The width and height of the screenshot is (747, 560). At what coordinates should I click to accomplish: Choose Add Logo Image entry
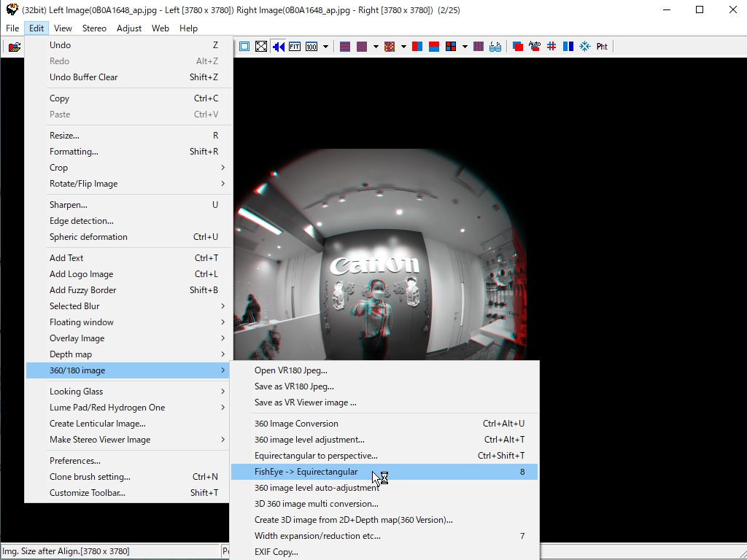(128, 274)
